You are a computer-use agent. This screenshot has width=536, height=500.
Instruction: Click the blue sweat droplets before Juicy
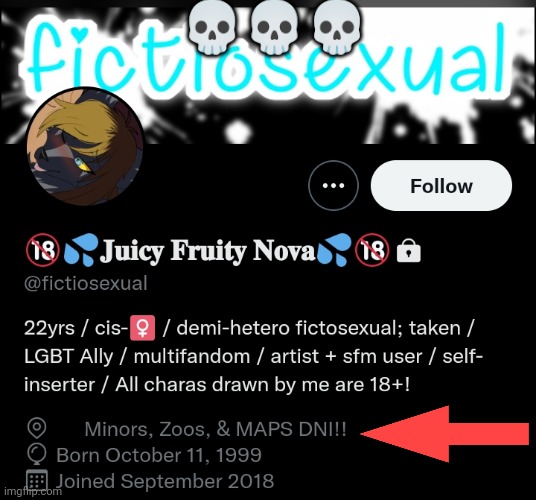click(81, 250)
